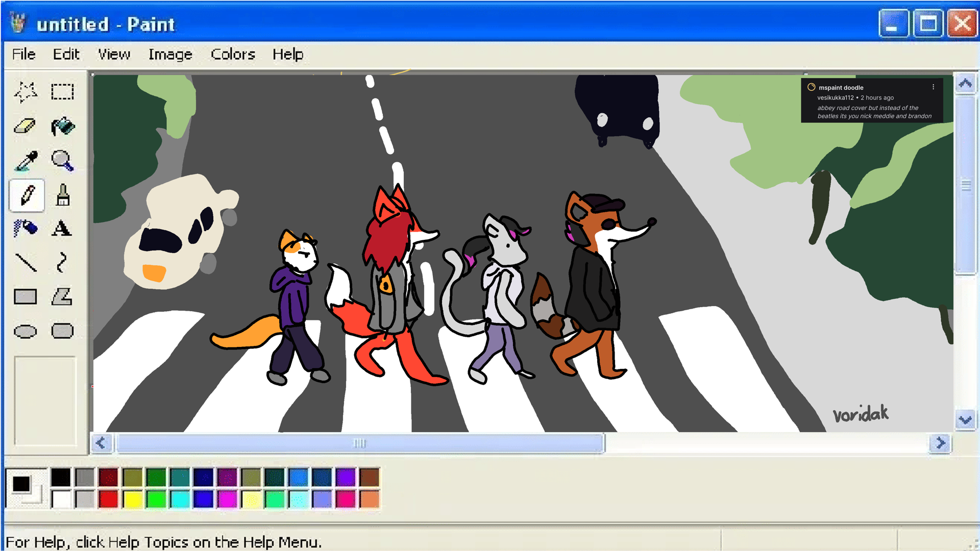
Task: Choose the orange swatch in the palette
Action: [370, 499]
